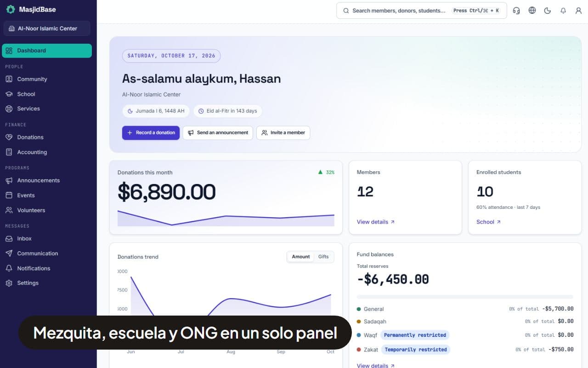Focus the search members, donors, students field
The width and height of the screenshot is (588, 368).
pyautogui.click(x=422, y=11)
